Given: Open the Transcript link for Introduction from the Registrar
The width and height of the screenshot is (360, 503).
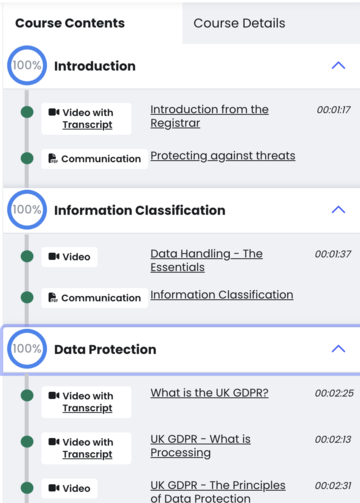Looking at the screenshot, I should 87,125.
